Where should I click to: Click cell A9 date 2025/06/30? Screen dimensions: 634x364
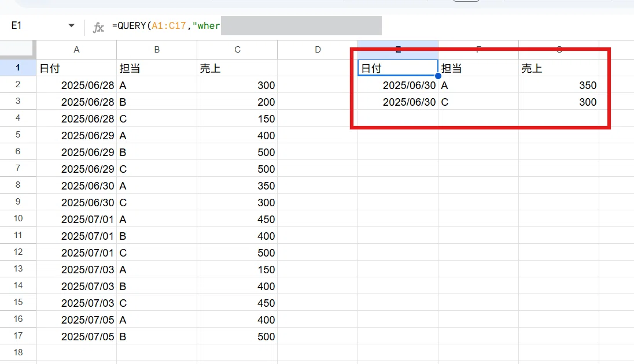click(x=76, y=202)
